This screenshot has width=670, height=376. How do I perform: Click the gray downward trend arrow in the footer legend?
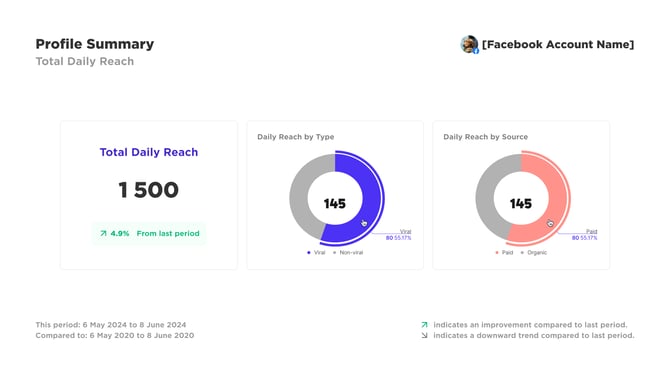(x=424, y=335)
